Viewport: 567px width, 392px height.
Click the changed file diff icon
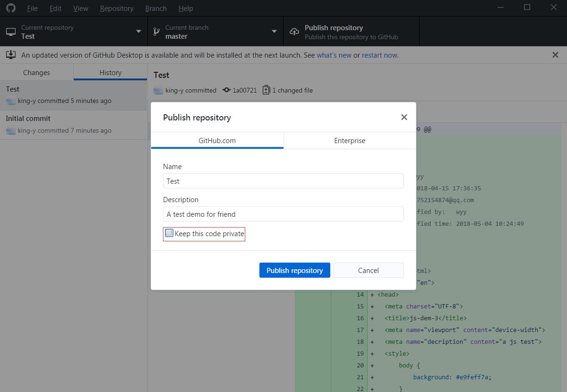pyautogui.click(x=266, y=90)
